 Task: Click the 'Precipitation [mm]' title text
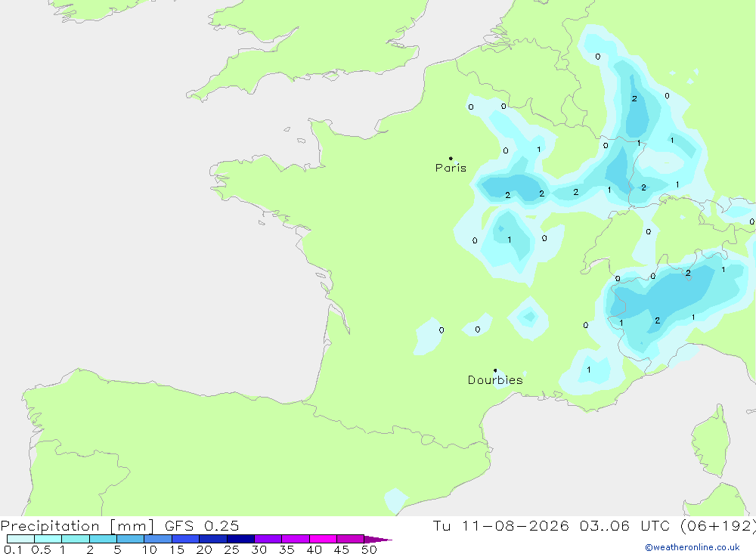(77, 525)
